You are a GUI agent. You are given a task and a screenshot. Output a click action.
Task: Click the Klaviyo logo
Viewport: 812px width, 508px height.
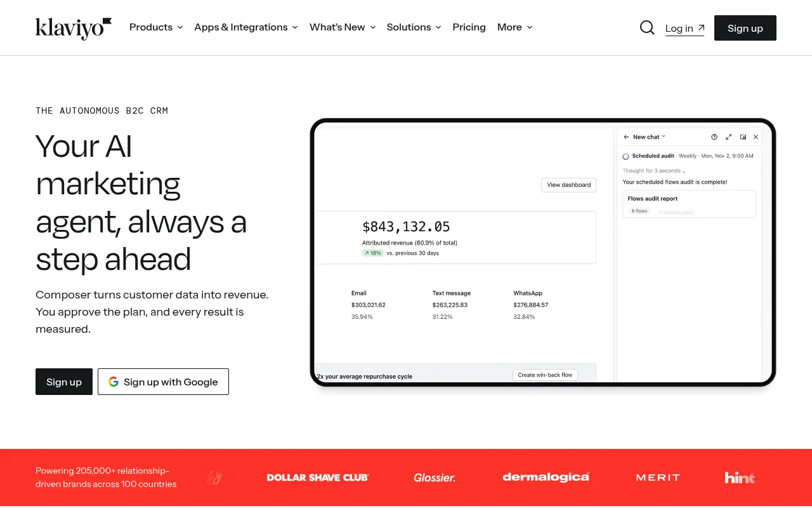[x=74, y=29]
